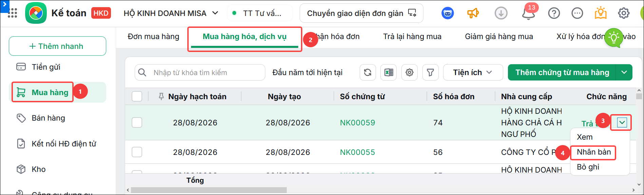Check the row checkbox for NK00055
644x195 pixels.
pos(137,152)
